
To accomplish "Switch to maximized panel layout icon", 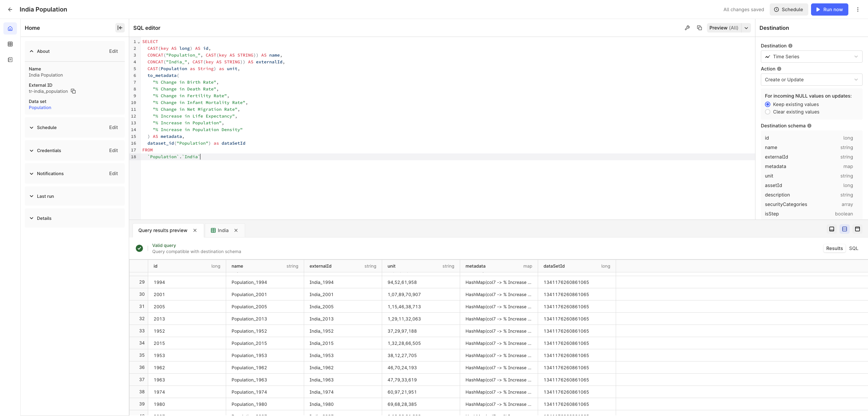I will click(857, 229).
